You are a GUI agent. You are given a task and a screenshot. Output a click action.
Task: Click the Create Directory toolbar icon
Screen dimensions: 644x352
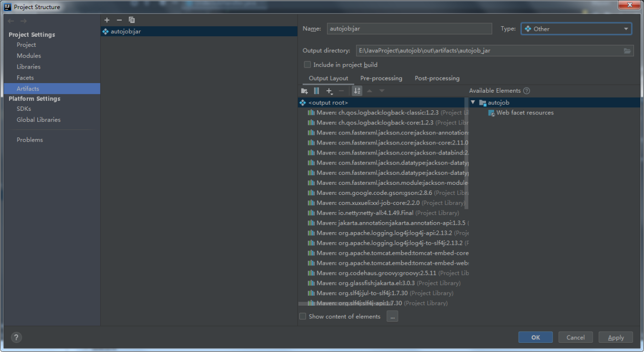click(304, 91)
